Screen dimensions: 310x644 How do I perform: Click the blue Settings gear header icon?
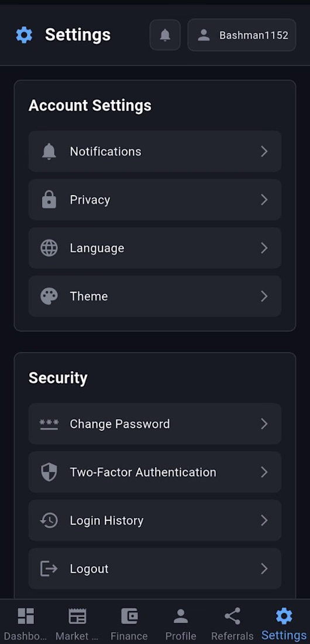point(24,35)
